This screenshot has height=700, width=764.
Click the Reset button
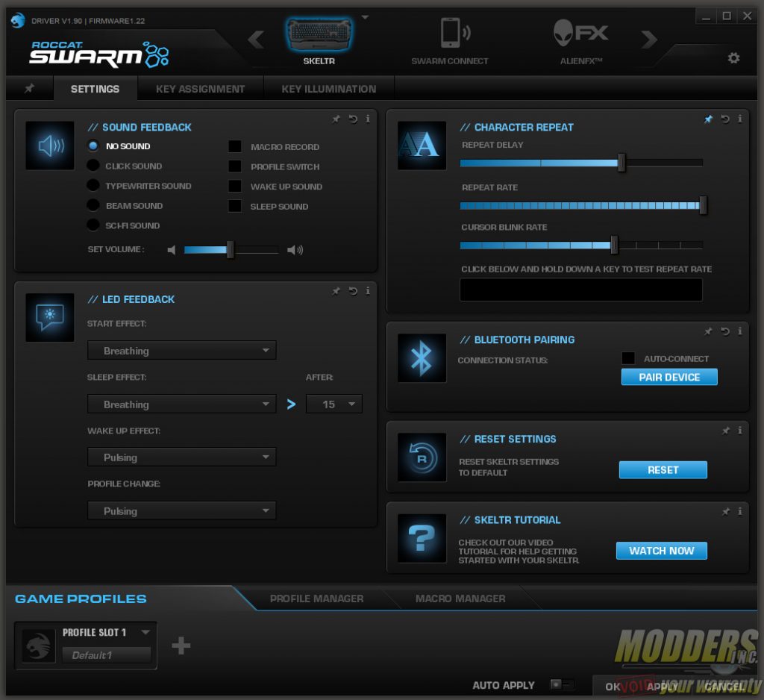coord(663,469)
